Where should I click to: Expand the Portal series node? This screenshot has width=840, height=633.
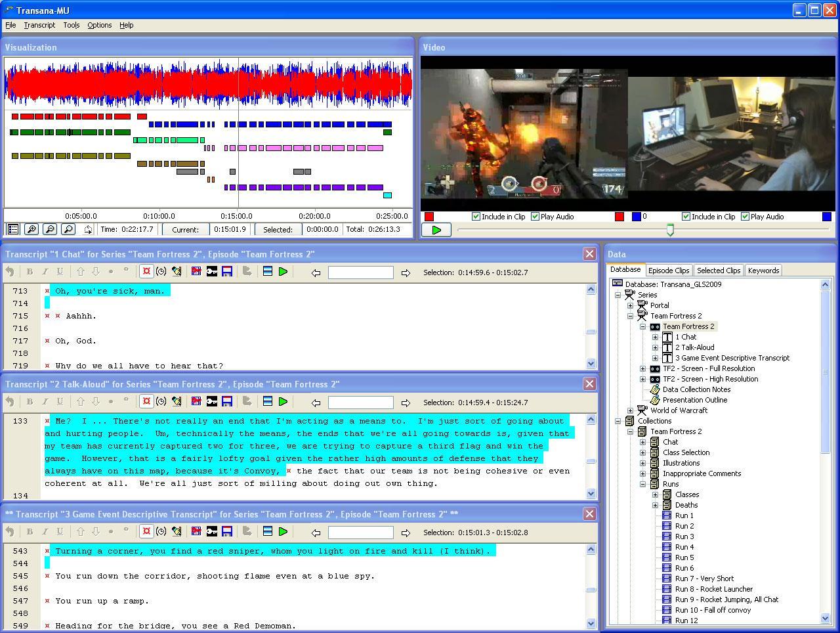tap(630, 305)
